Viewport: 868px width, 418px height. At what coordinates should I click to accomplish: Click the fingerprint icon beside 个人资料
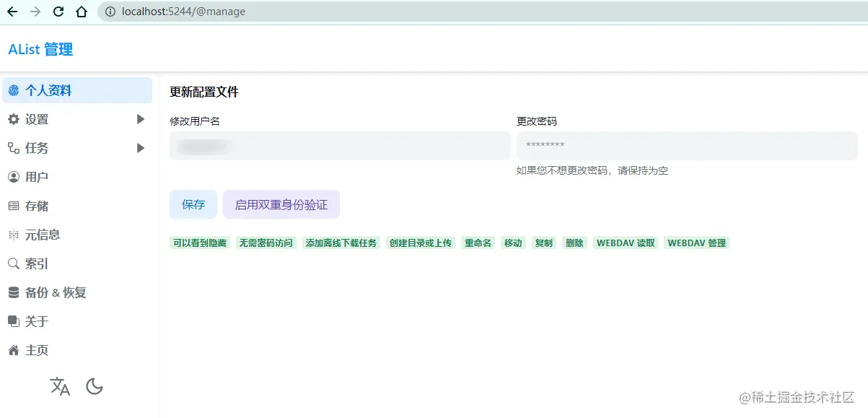(x=14, y=90)
